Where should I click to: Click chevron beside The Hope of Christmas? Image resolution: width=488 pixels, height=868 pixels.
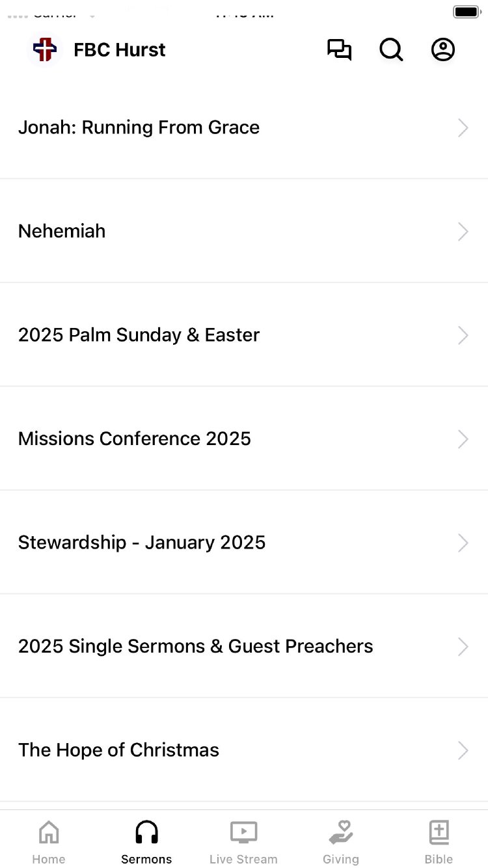(463, 750)
